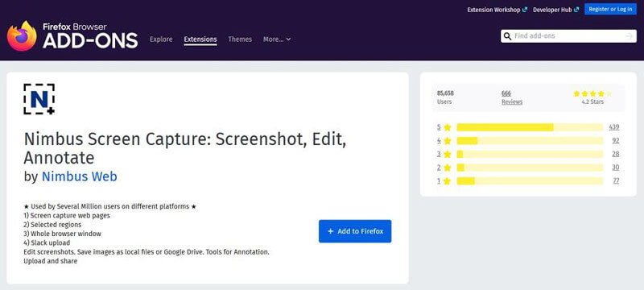Open the Nimbus Web author link
The image size is (644, 290).
79,176
